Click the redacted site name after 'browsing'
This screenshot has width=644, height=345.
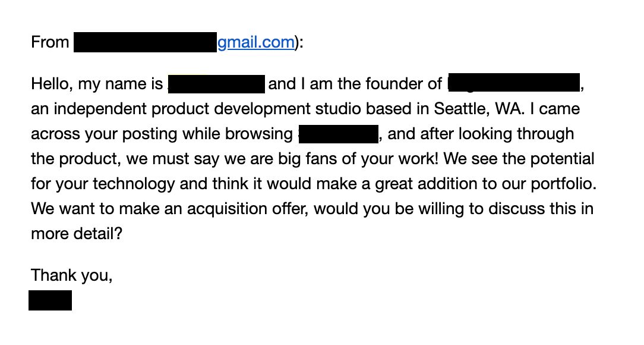coord(339,134)
